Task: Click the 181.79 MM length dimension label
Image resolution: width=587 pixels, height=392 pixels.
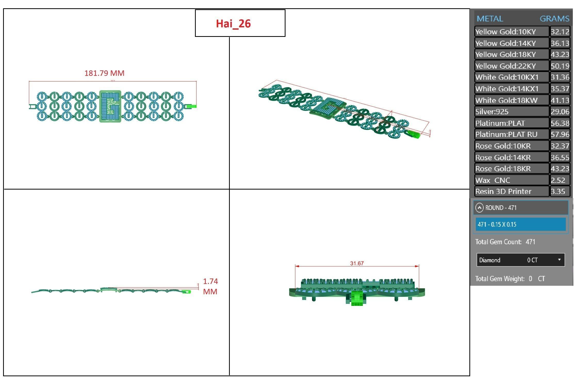Action: tap(104, 73)
